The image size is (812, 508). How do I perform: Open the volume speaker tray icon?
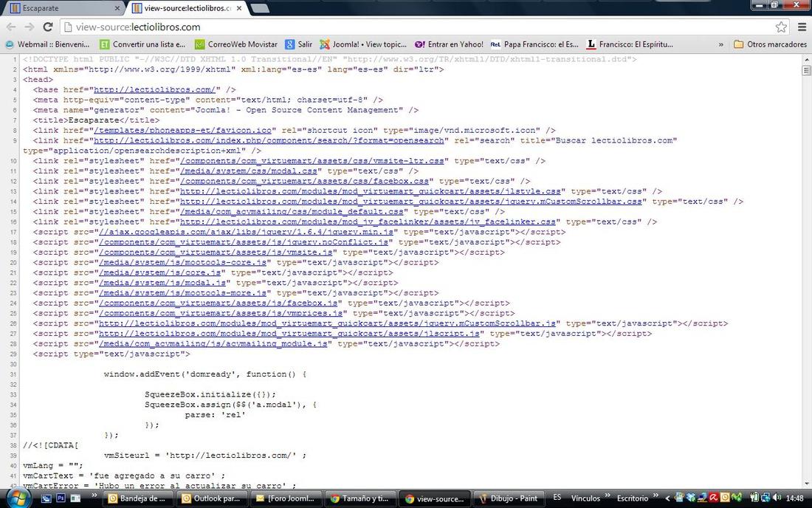(777, 498)
